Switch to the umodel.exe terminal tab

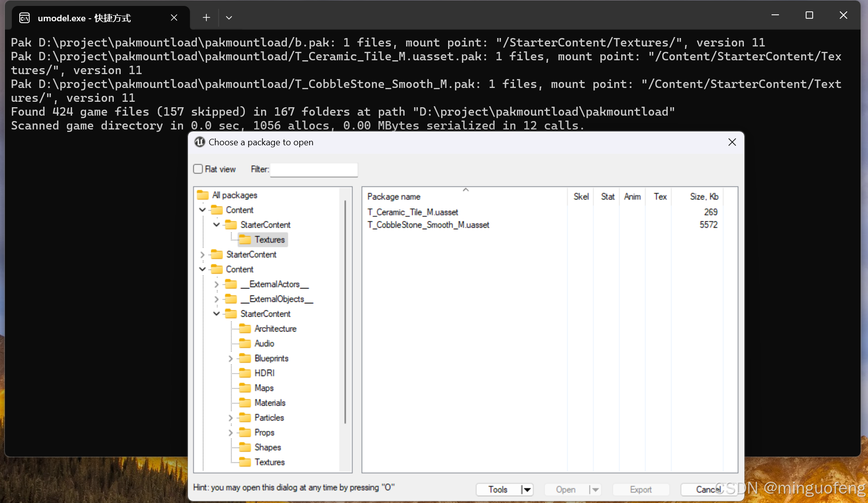101,18
